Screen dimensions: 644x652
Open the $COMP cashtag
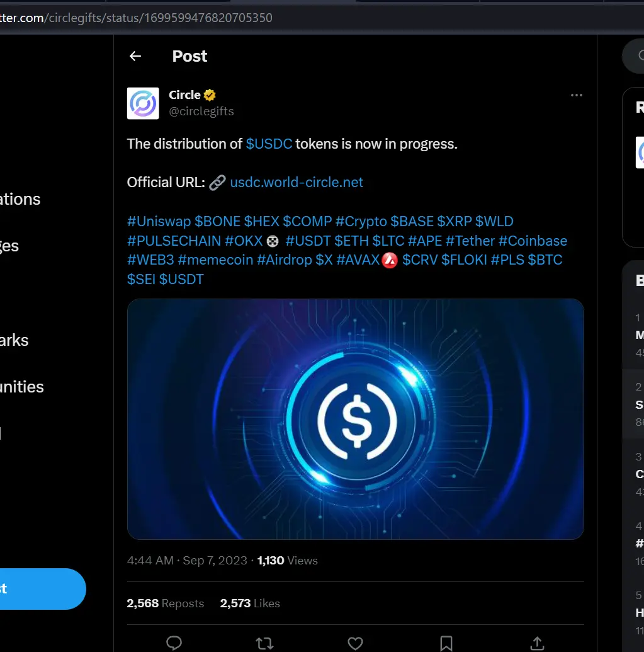pyautogui.click(x=307, y=221)
